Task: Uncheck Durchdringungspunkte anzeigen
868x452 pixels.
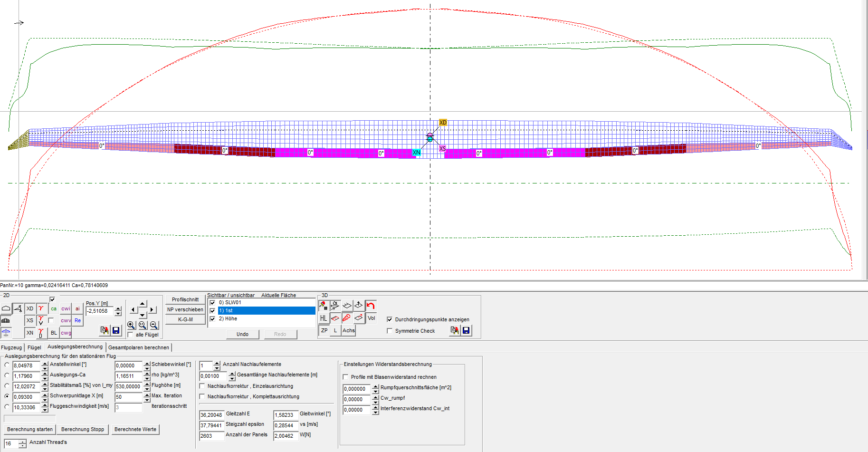Action: click(x=390, y=319)
